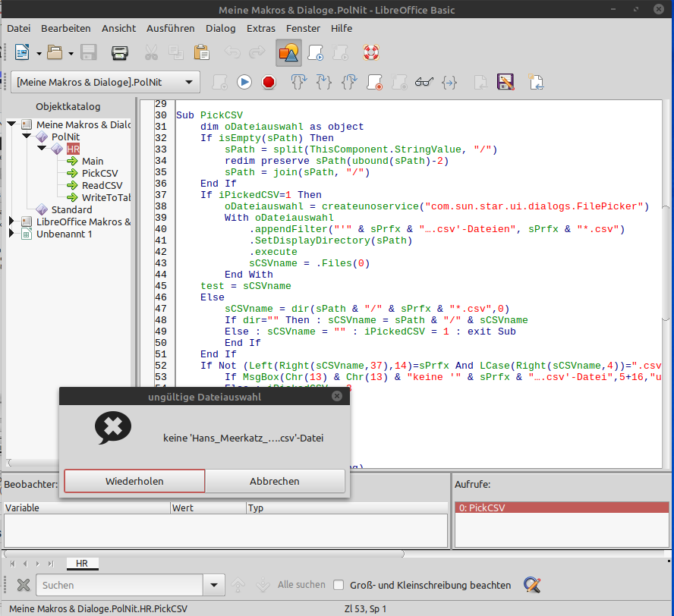Click the Wert column header
The image size is (674, 616).
[209, 508]
